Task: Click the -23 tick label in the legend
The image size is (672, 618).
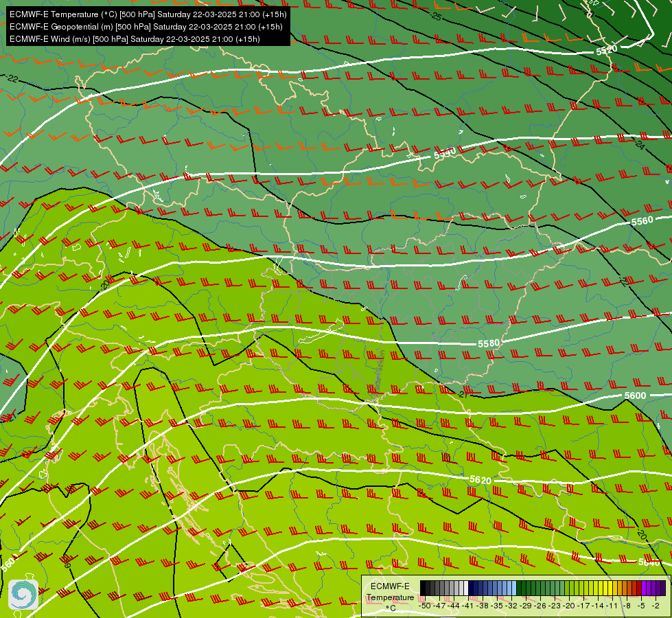Action: [x=555, y=606]
